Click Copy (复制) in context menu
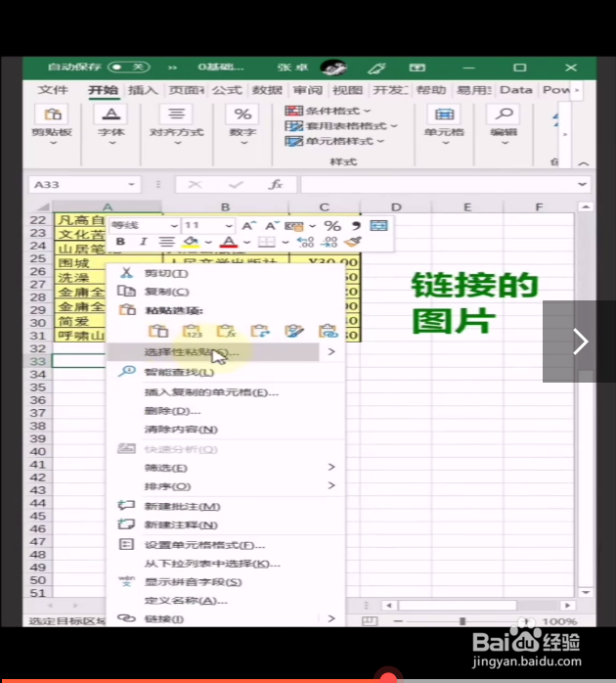 pos(226,292)
